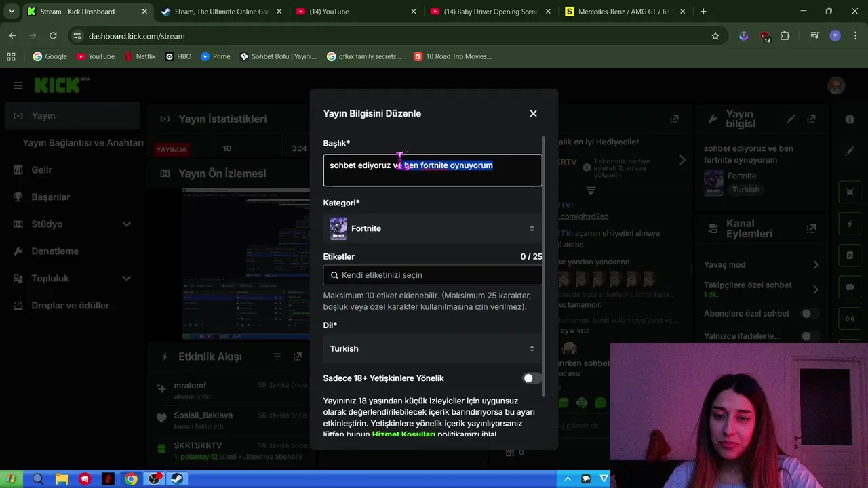Open the Netflix bookmark
This screenshot has width=868, height=488.
click(x=140, y=56)
